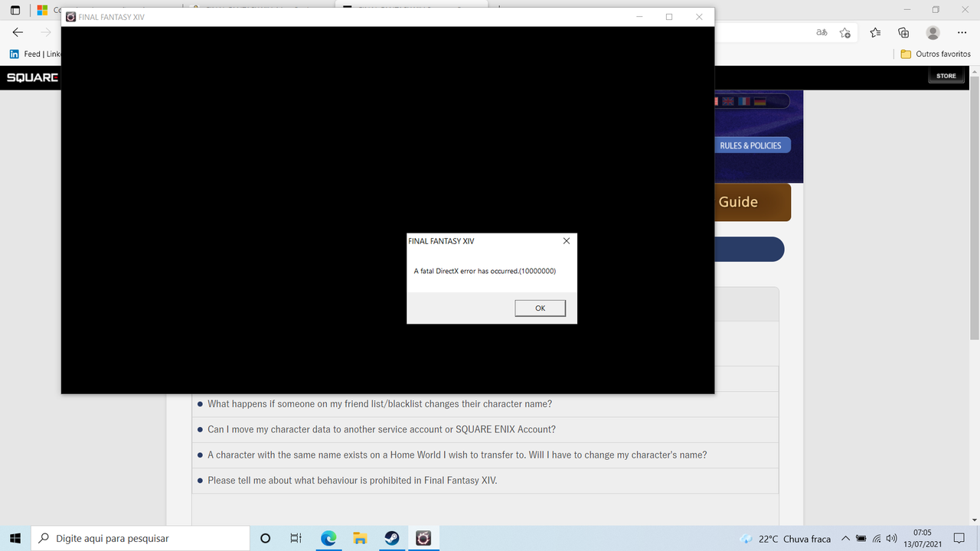Screen dimensions: 980x551
Task: Click the STORE button on Square Enix page
Action: click(x=946, y=76)
